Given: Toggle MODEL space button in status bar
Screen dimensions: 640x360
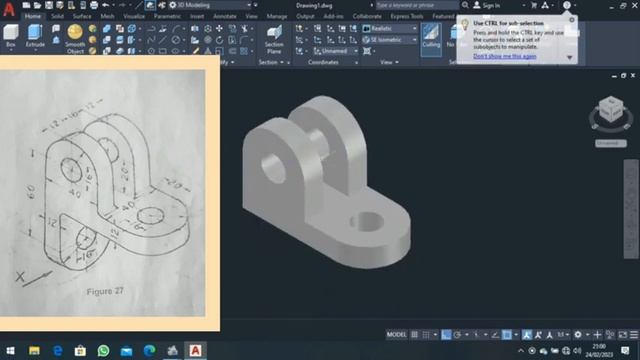Looking at the screenshot, I should click(396, 335).
